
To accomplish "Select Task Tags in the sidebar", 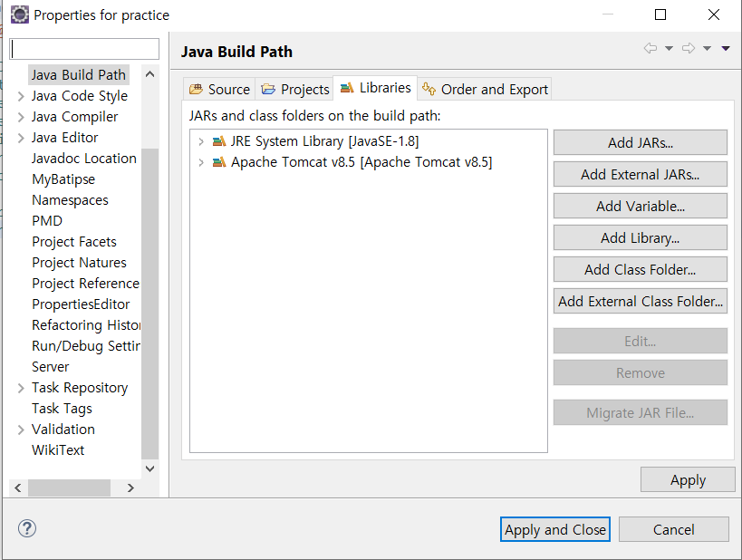I will point(62,408).
